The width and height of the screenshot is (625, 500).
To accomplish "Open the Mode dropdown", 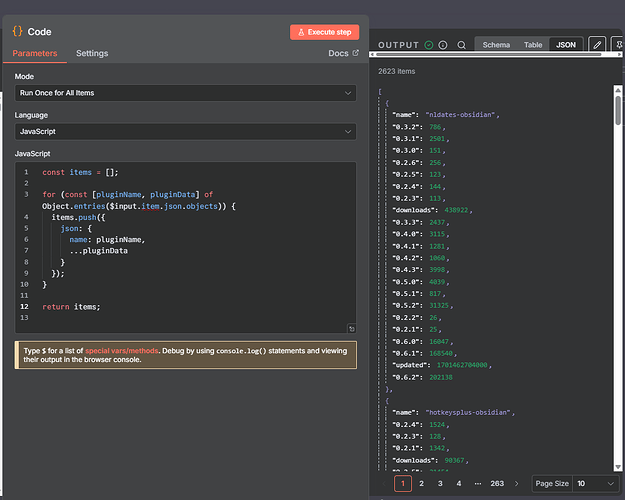I will click(x=185, y=93).
